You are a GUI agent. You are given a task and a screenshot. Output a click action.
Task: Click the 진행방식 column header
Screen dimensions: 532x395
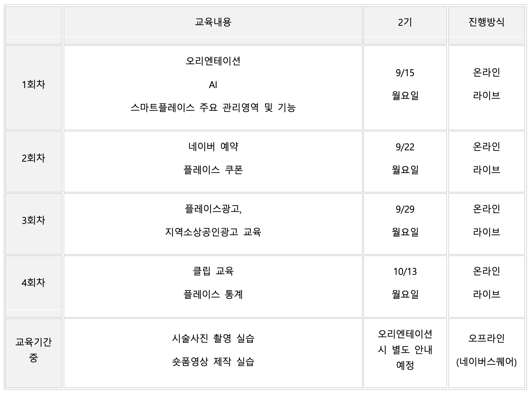coord(486,22)
